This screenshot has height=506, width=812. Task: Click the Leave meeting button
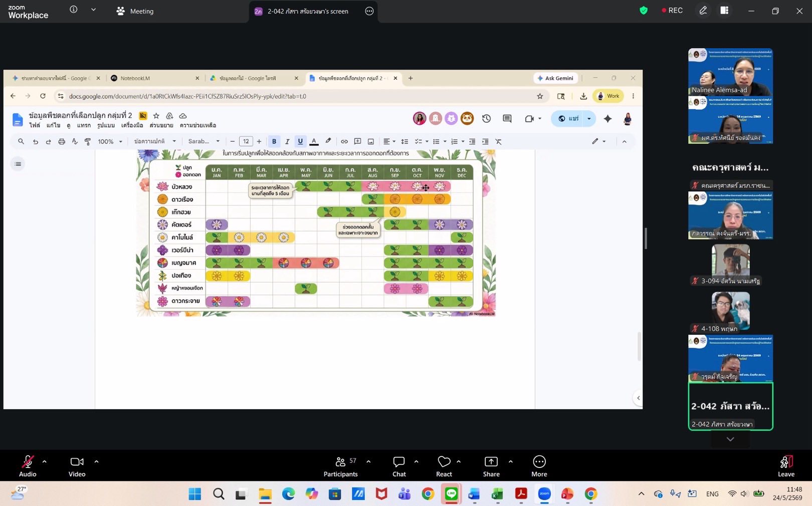(x=786, y=466)
